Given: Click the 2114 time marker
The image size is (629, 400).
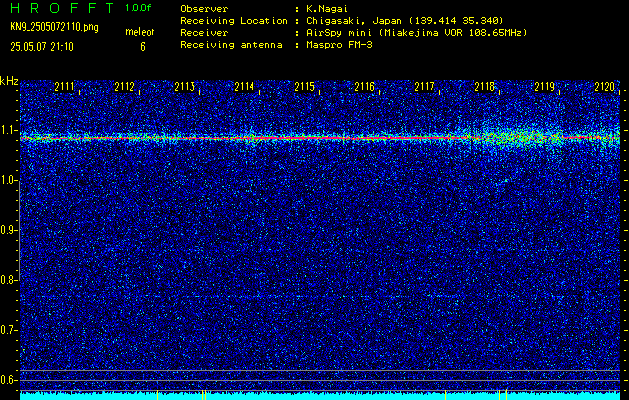Looking at the screenshot, I should (244, 87).
